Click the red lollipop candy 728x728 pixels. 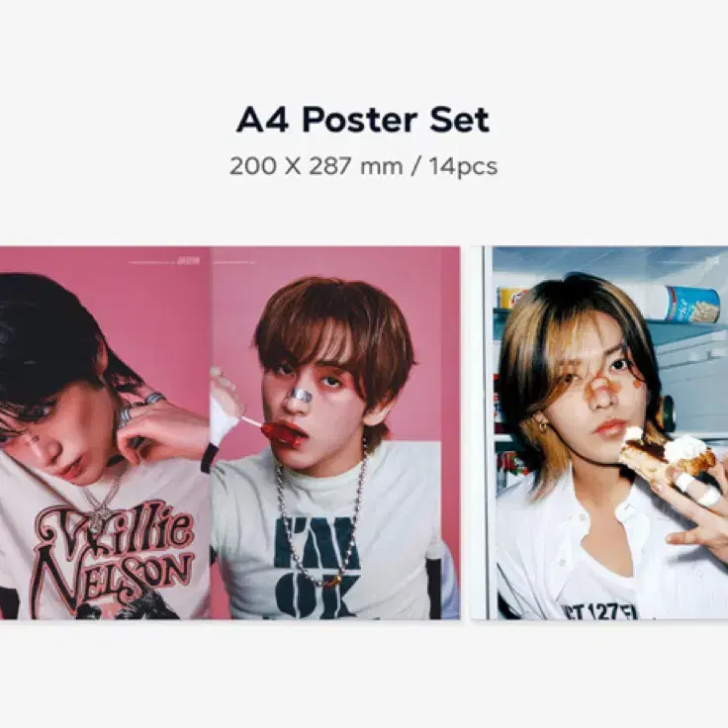click(x=278, y=433)
